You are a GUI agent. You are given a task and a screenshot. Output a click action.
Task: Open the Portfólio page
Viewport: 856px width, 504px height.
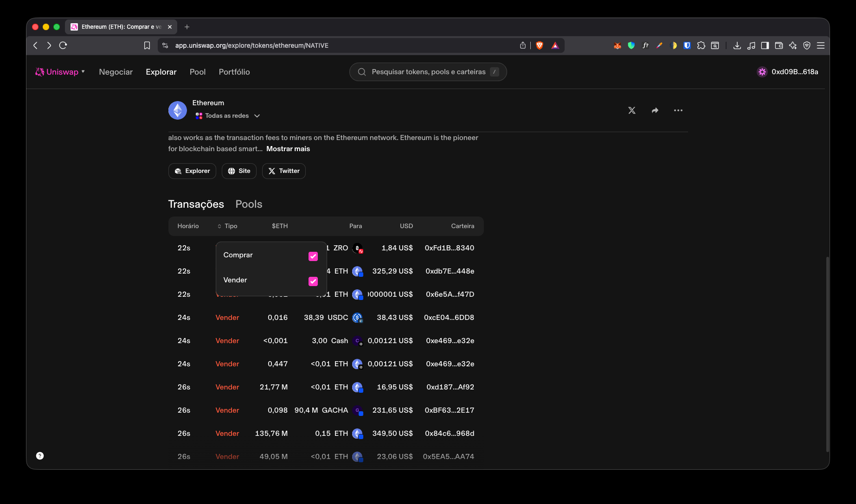point(234,72)
